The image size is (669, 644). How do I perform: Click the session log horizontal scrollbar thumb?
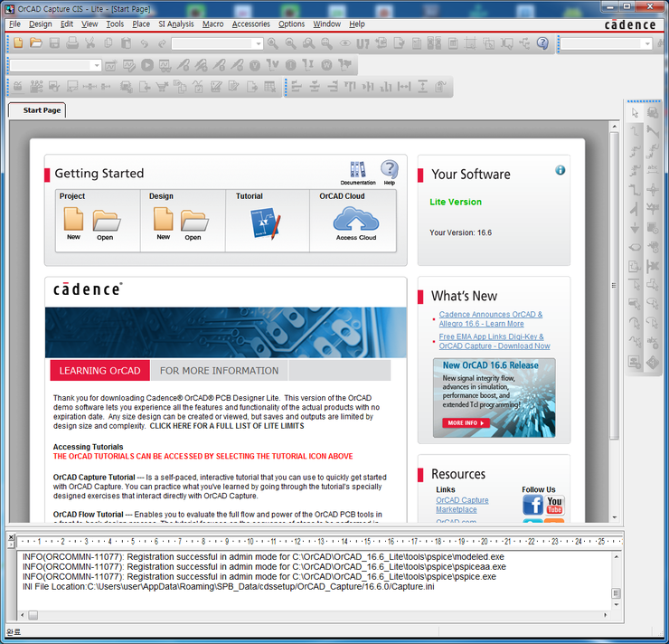(x=33, y=615)
